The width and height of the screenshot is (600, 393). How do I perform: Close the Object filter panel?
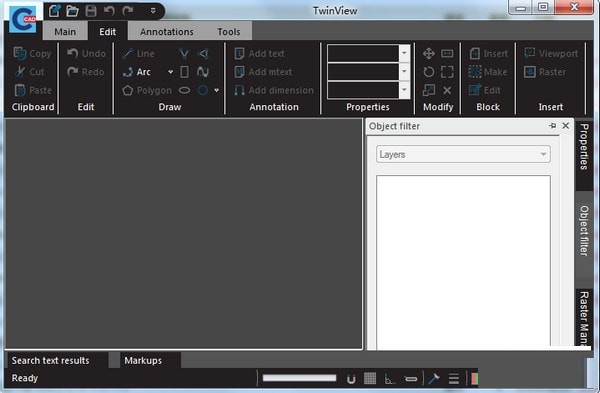point(566,126)
